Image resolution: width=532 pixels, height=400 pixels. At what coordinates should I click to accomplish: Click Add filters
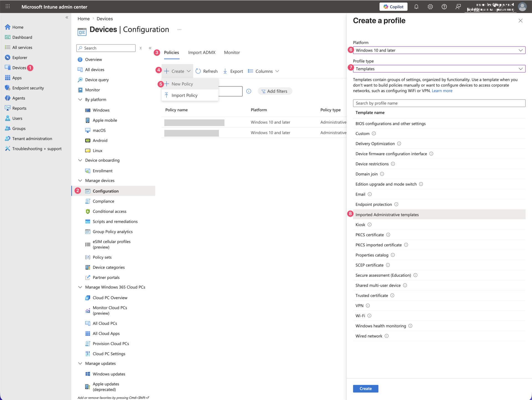tap(275, 91)
